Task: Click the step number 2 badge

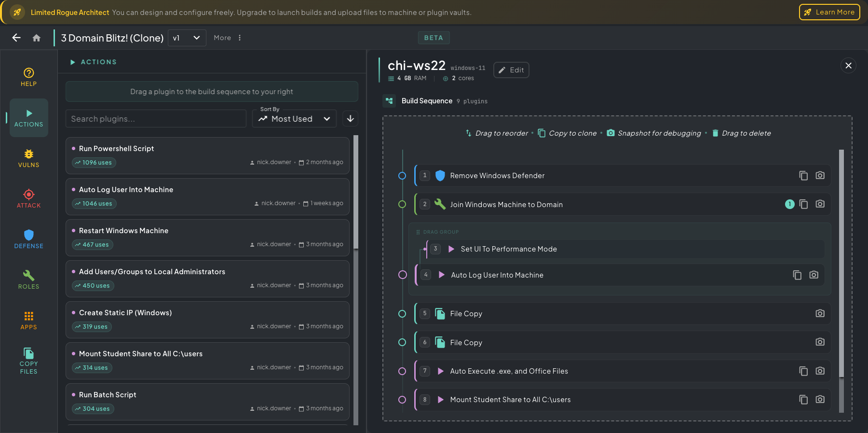Action: pos(425,204)
